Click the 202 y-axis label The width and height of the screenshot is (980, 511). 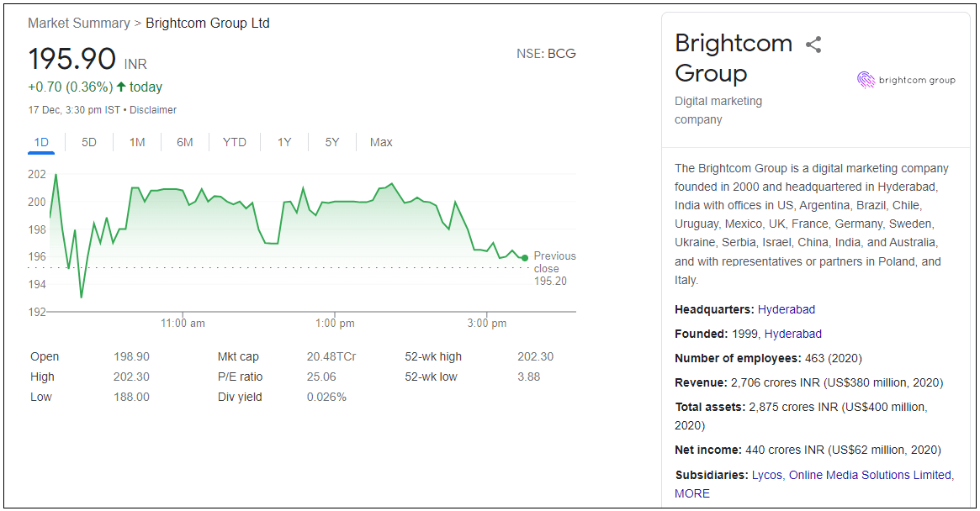tap(37, 174)
